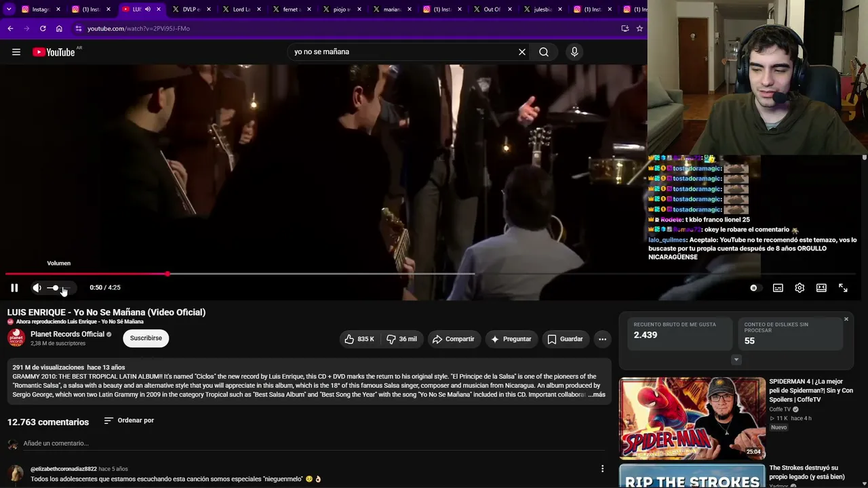Open the Compartir share dialog
This screenshot has width=868, height=488.
coord(454,339)
